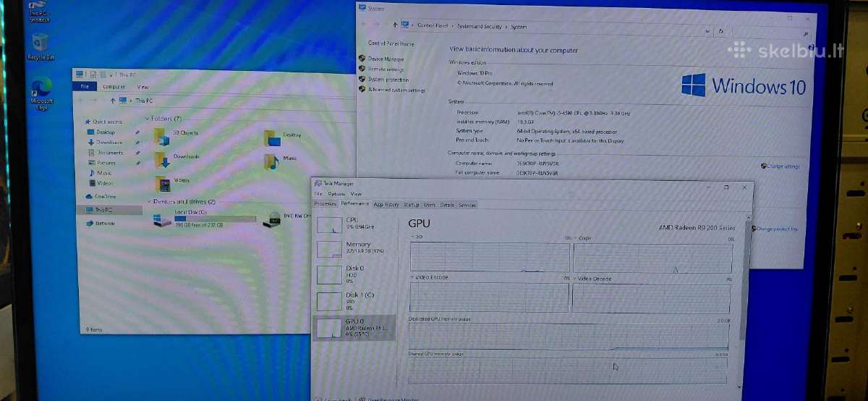Switch to the App history tab

(x=386, y=205)
